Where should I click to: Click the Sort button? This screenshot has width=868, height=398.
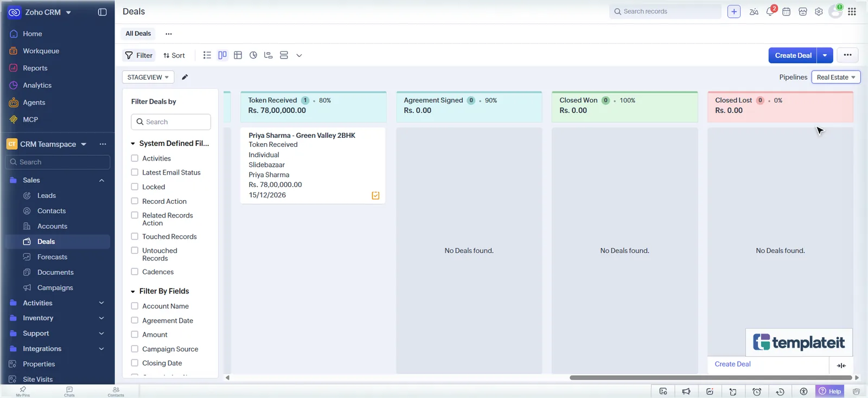(174, 55)
